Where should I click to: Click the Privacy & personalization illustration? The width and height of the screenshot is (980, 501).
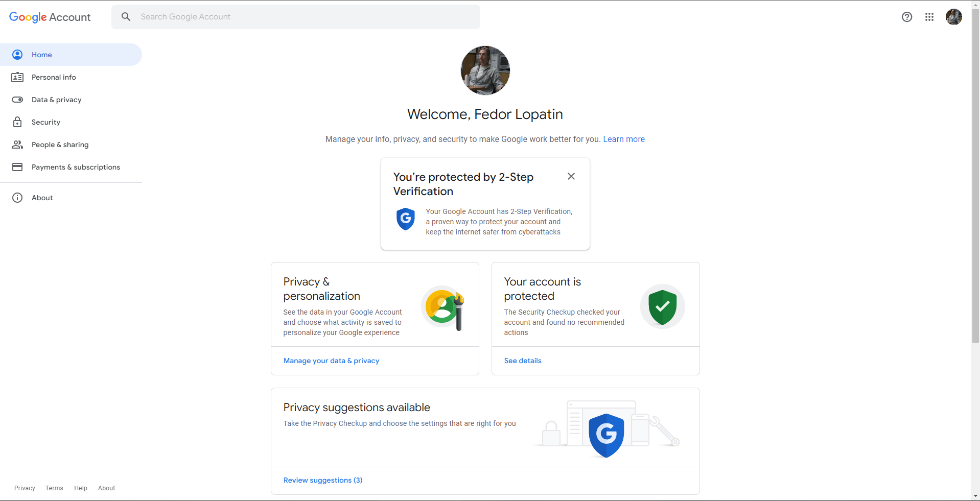click(443, 307)
